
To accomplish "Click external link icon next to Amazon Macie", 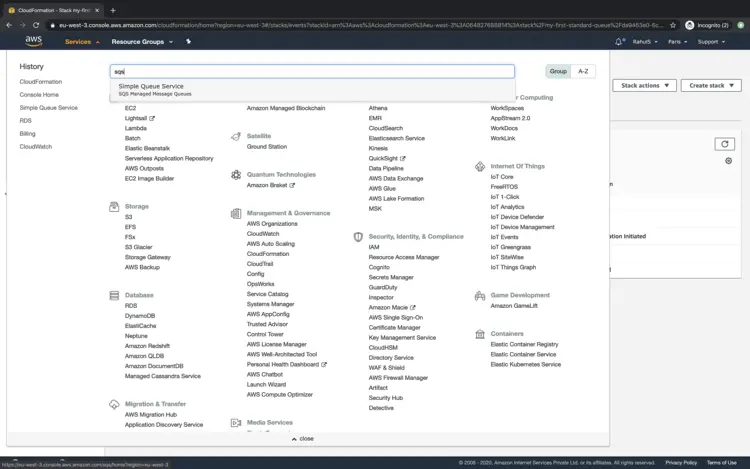I will [413, 307].
